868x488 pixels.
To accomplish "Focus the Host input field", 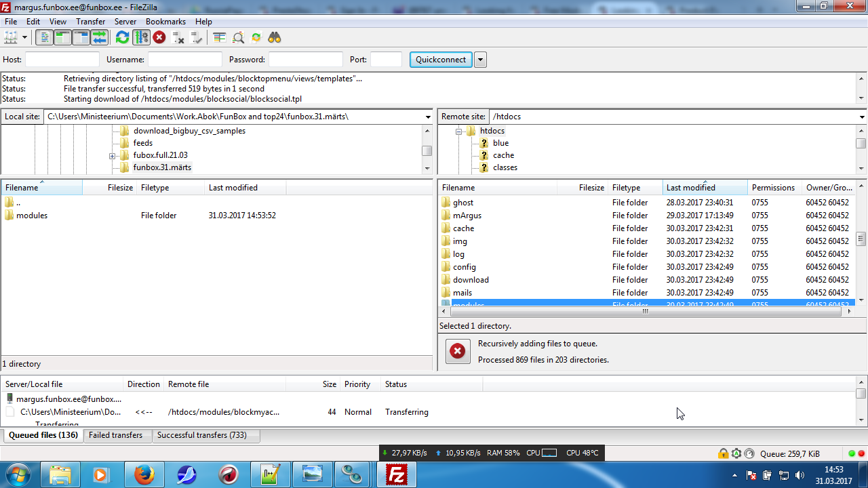I will click(x=62, y=60).
